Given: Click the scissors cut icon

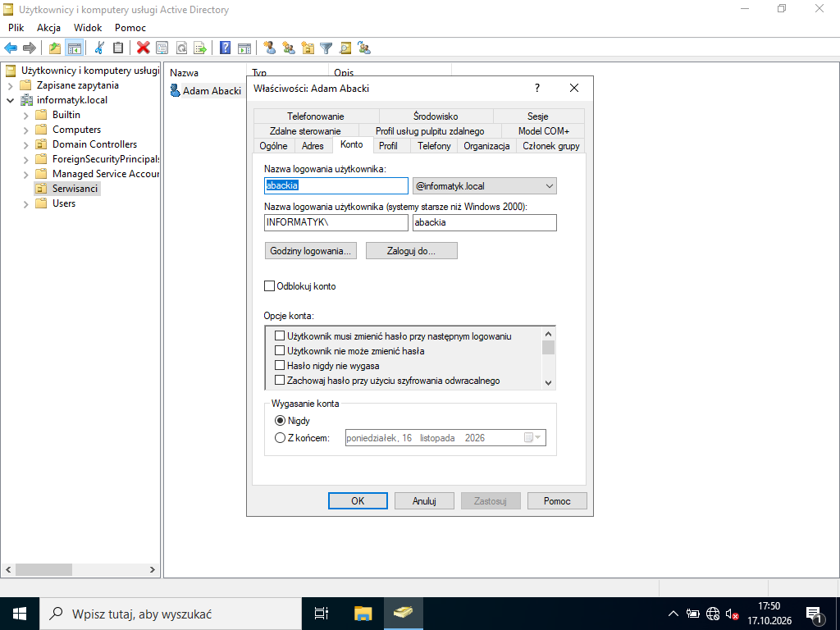Looking at the screenshot, I should pyautogui.click(x=98, y=48).
